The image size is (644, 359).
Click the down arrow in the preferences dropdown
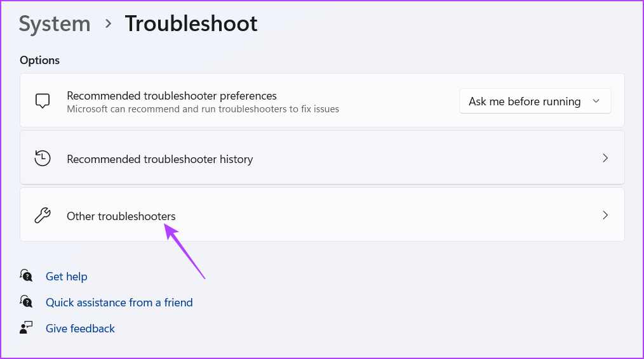coord(596,101)
